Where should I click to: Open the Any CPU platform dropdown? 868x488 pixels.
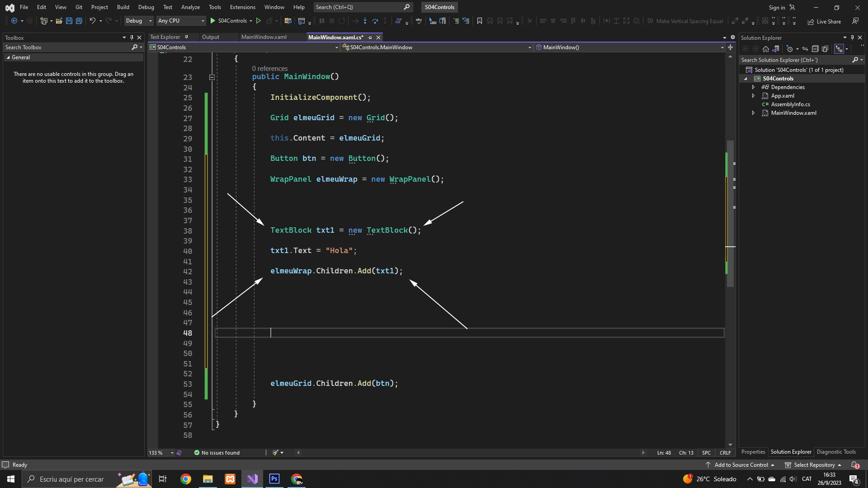[x=181, y=21]
